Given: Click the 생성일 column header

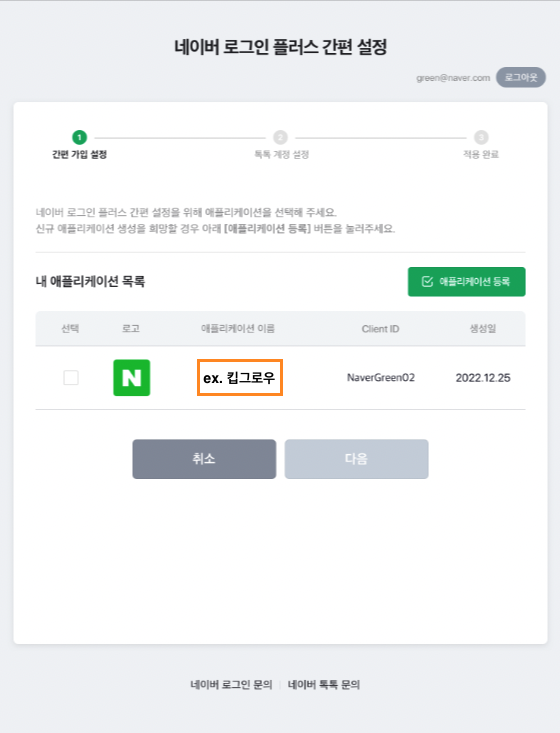Looking at the screenshot, I should click(483, 329).
